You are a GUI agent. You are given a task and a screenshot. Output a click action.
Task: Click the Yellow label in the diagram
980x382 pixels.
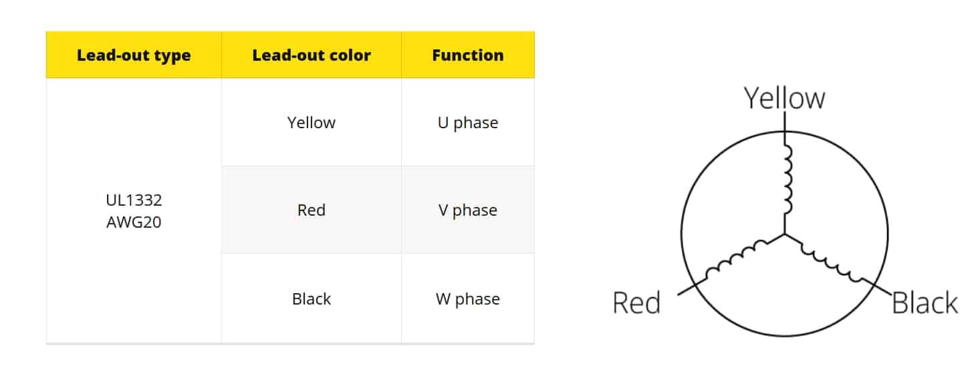[785, 98]
